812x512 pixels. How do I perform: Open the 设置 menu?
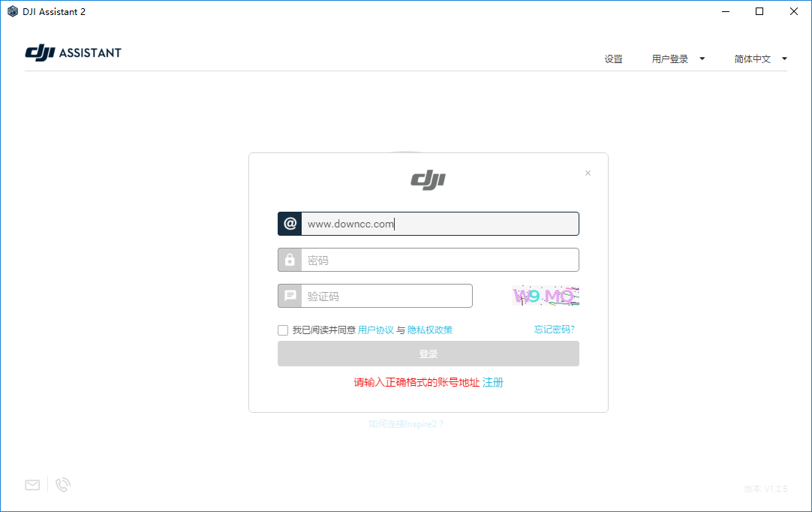click(613, 58)
